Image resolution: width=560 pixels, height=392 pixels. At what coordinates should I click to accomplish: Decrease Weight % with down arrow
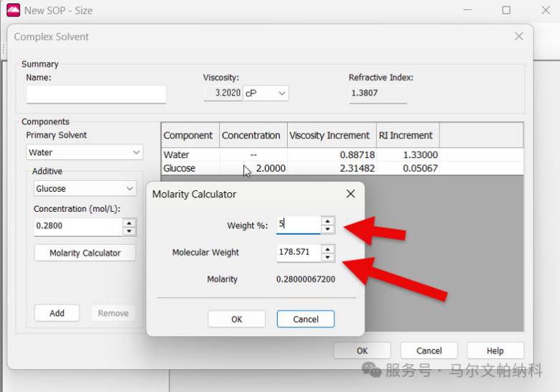327,230
